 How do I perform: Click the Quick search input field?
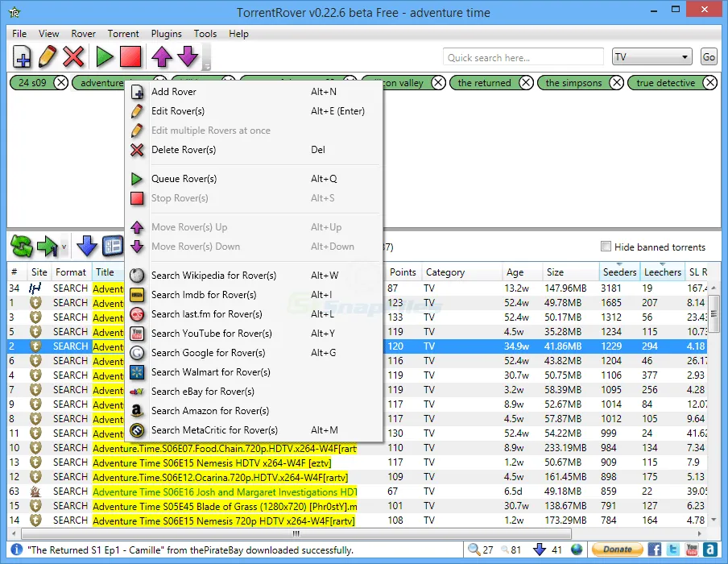523,57
